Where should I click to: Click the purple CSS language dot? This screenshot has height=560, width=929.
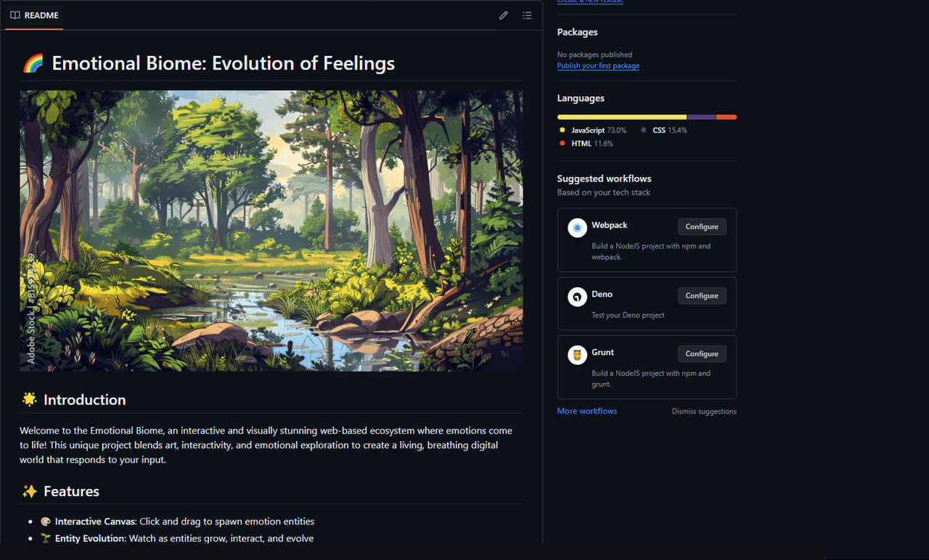coord(644,131)
